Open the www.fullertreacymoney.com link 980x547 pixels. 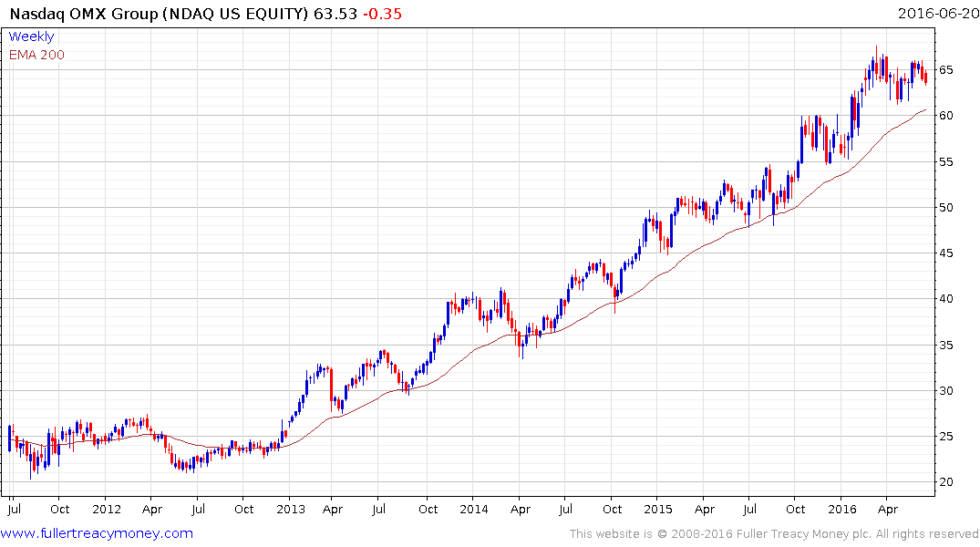pyautogui.click(x=97, y=534)
